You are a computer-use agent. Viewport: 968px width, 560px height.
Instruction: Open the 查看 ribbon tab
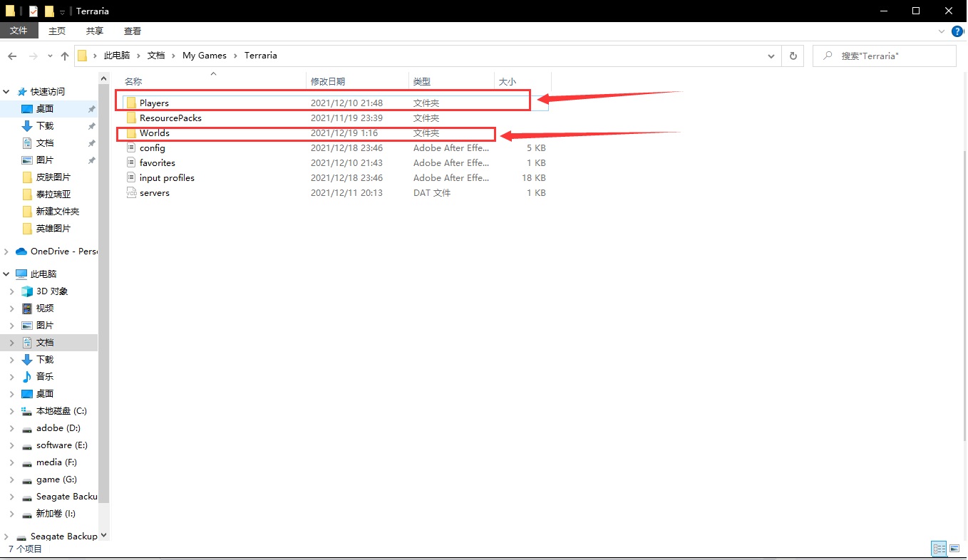point(133,31)
